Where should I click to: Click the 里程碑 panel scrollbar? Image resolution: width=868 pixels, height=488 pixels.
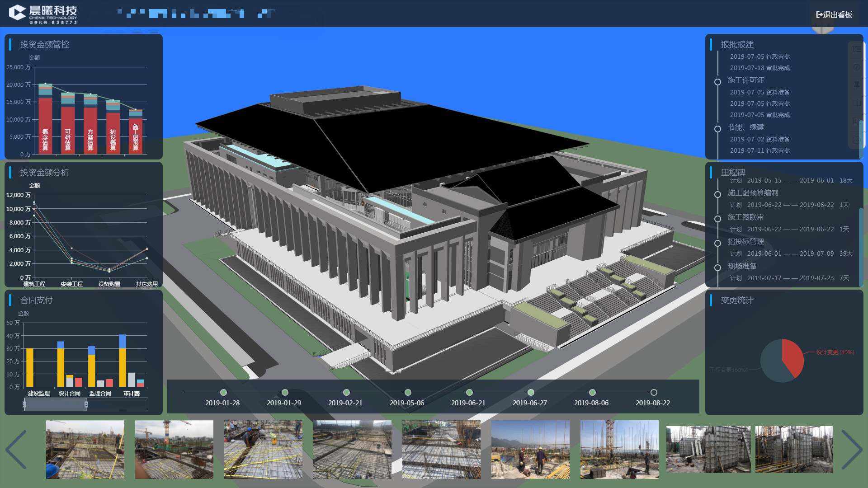click(861, 246)
